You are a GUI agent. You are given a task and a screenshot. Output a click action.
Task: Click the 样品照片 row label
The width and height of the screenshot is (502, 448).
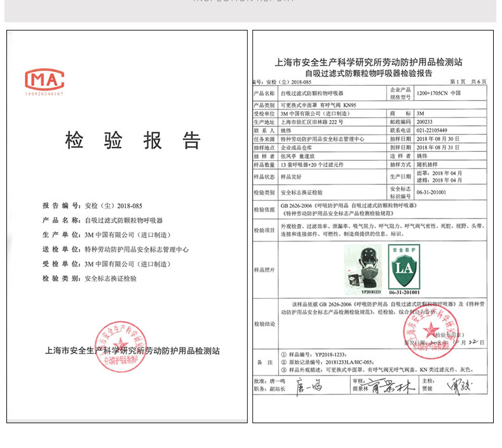[264, 270]
